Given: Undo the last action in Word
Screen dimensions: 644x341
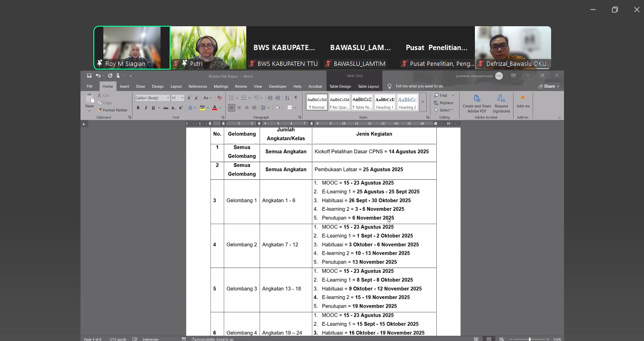Looking at the screenshot, I should [x=98, y=76].
